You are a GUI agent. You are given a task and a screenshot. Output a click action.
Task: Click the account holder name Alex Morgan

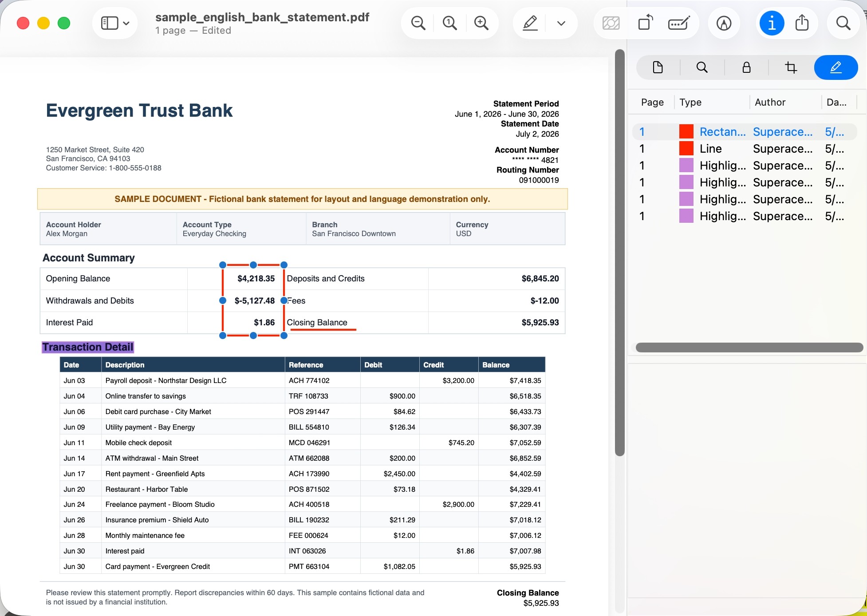[67, 234]
